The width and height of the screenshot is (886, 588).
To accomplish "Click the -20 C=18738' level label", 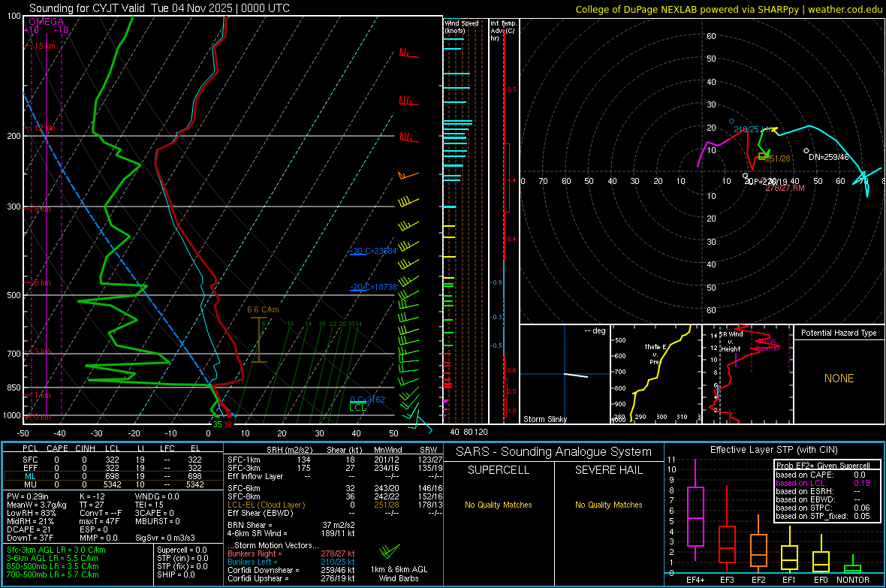I will (373, 287).
